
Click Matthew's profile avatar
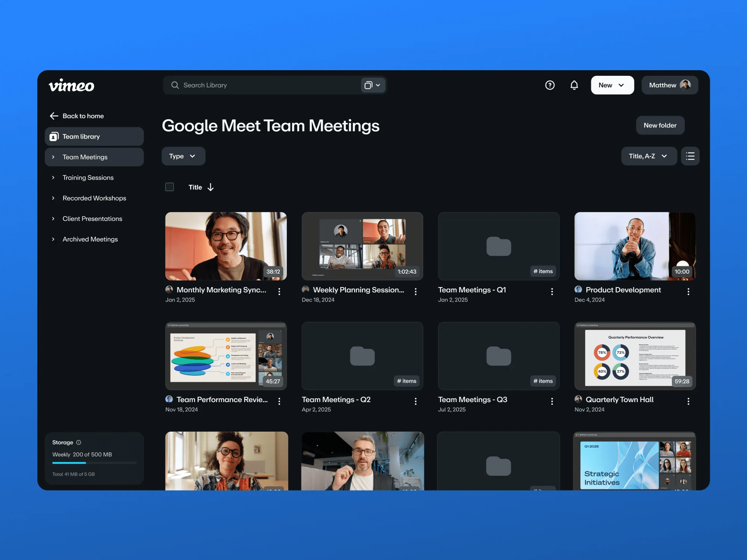(x=685, y=85)
